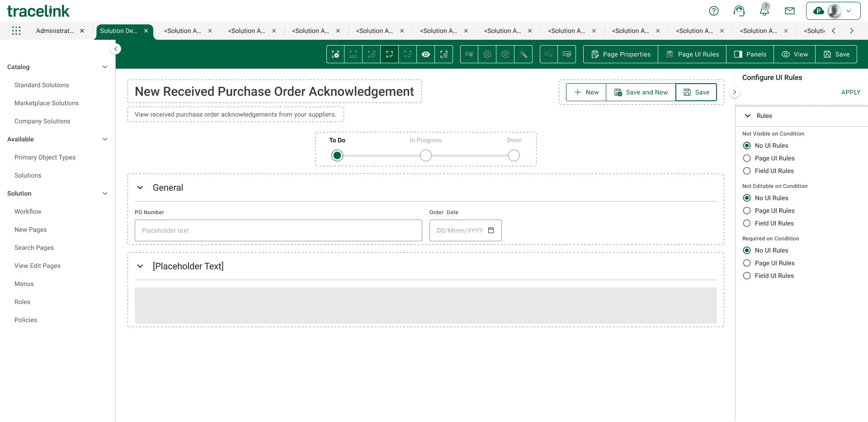Select No UI Rules under Not Editable
Image resolution: width=868 pixels, height=422 pixels.
coord(747,198)
